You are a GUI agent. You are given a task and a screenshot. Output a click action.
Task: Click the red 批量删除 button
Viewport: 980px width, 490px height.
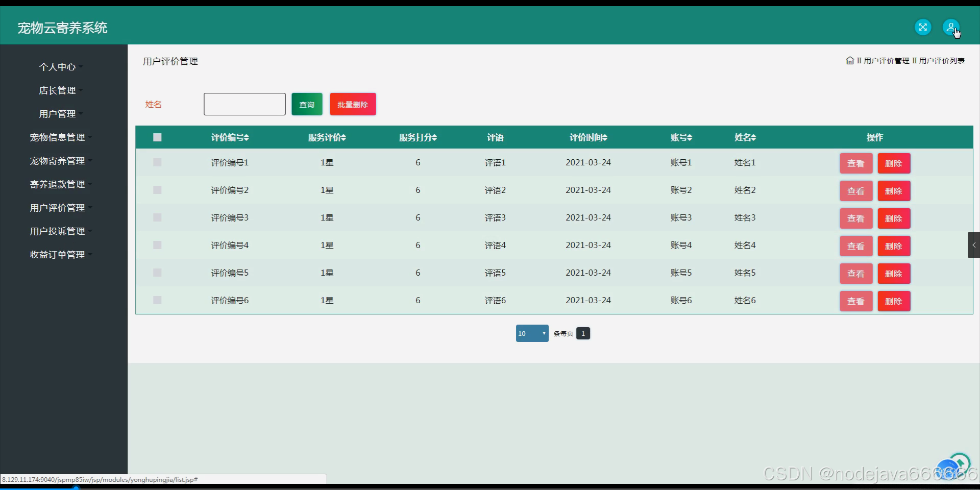353,104
